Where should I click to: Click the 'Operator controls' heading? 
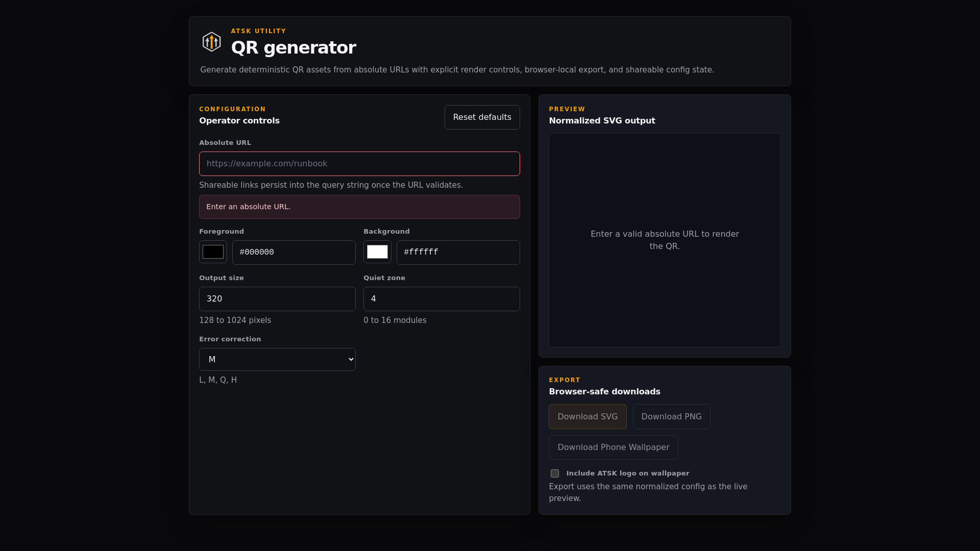pos(239,121)
